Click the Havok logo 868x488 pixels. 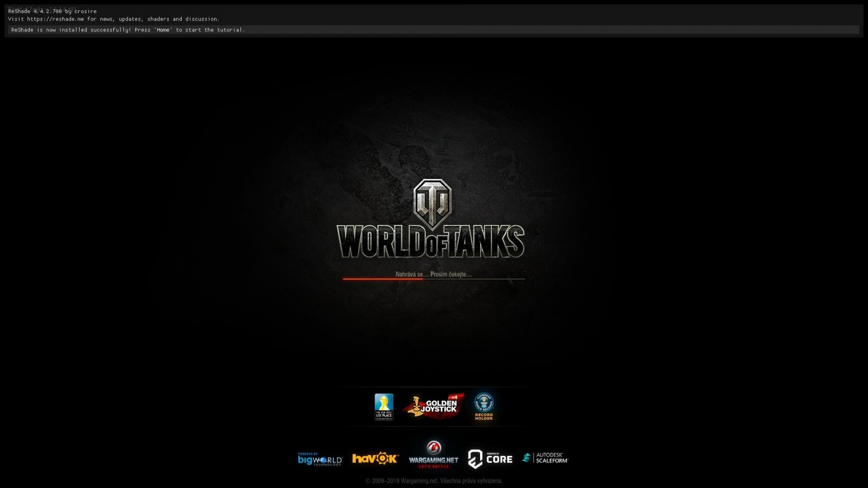(x=375, y=459)
